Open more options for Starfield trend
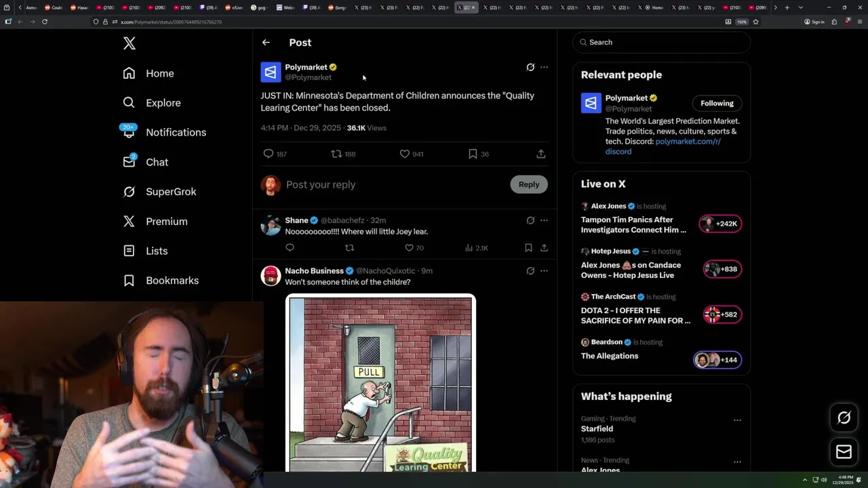 (737, 420)
